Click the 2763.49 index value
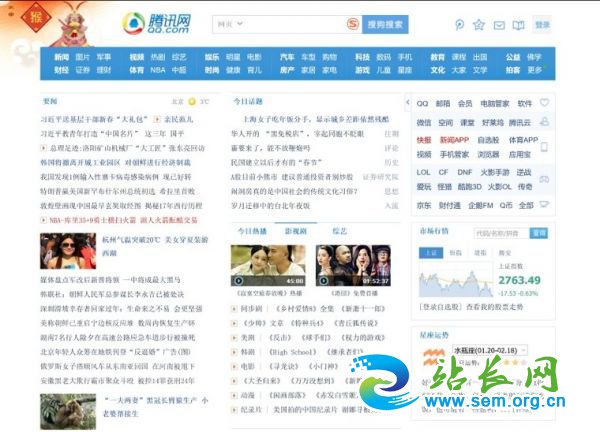600x432 pixels. [519, 280]
